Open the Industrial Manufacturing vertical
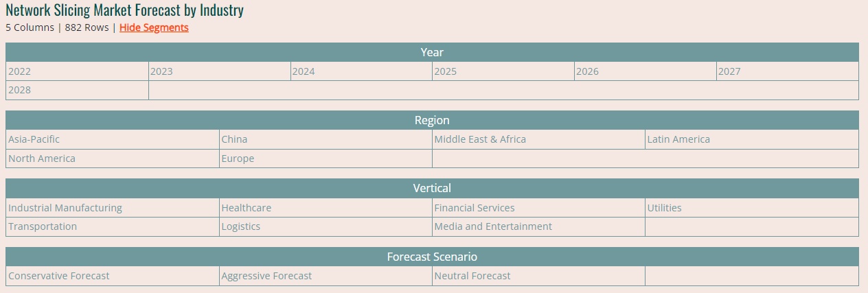 tap(65, 208)
